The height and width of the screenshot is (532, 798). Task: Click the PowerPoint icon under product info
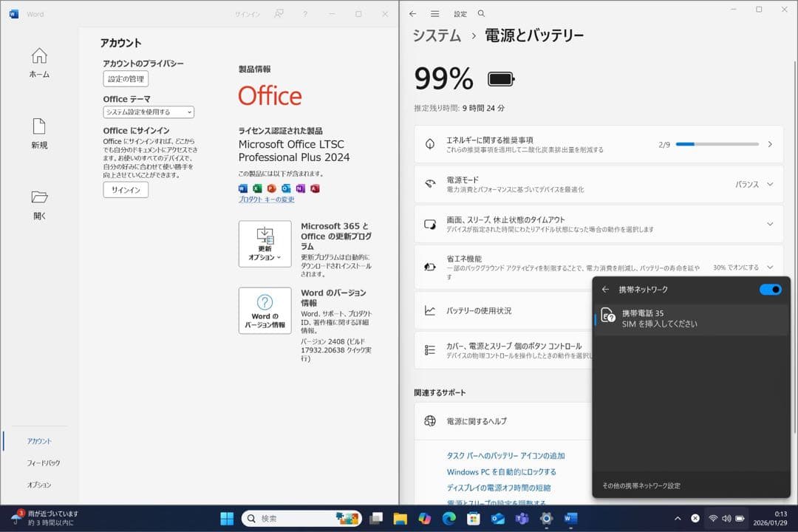pyautogui.click(x=271, y=188)
